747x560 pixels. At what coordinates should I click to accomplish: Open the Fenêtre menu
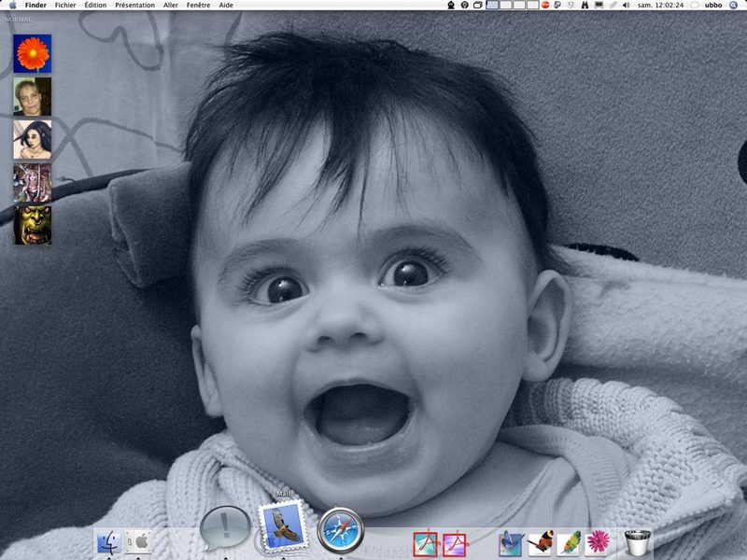(x=198, y=6)
